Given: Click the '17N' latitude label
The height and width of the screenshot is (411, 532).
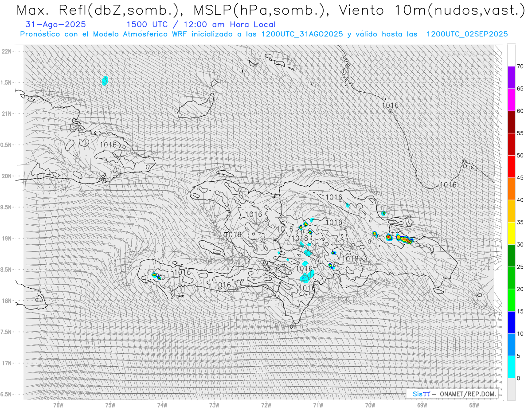Looking at the screenshot, I should pyautogui.click(x=7, y=363).
